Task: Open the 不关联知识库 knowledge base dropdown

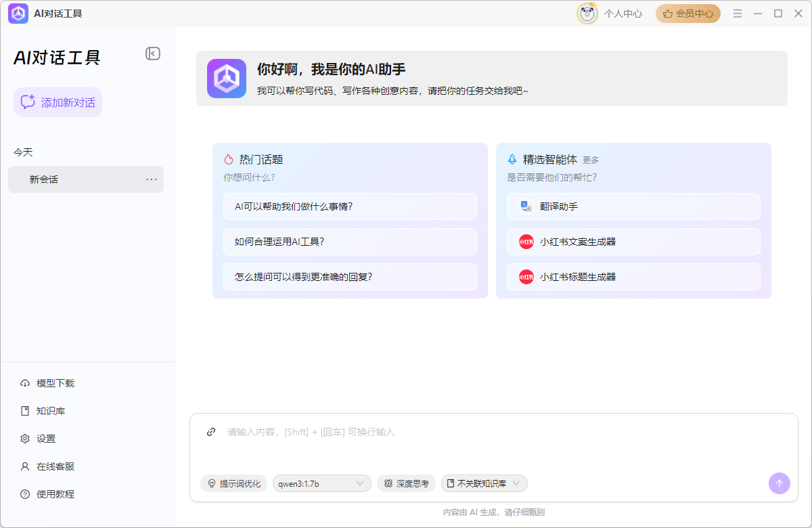Action: coord(484,483)
